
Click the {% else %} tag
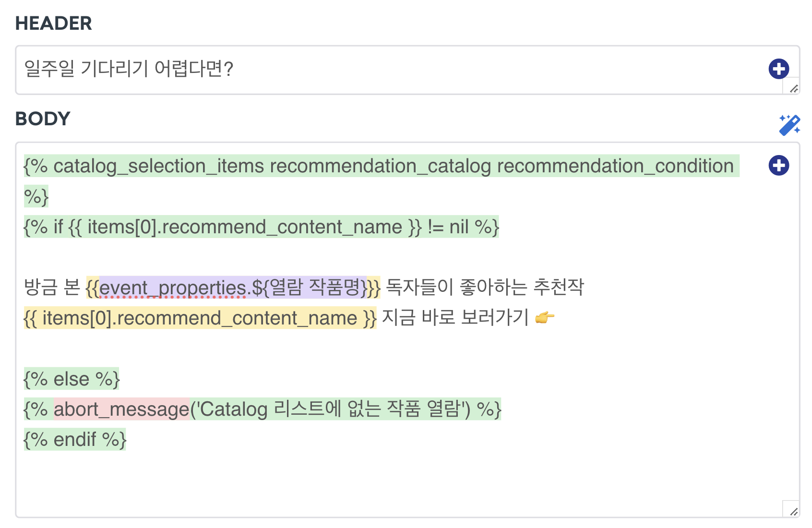[x=72, y=379]
